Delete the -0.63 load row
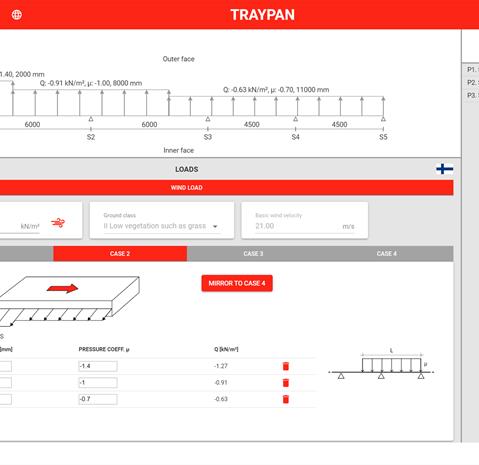This screenshot has width=479, height=465. click(286, 399)
